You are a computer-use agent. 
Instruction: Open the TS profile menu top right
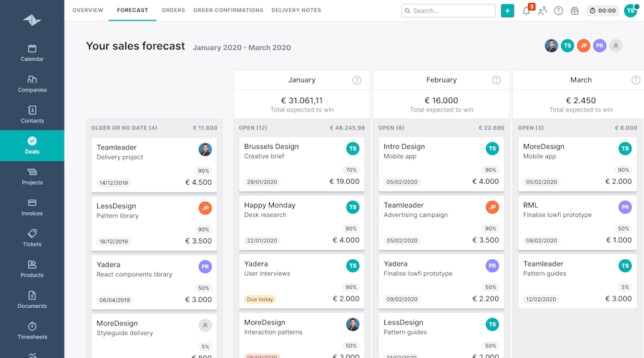click(630, 11)
